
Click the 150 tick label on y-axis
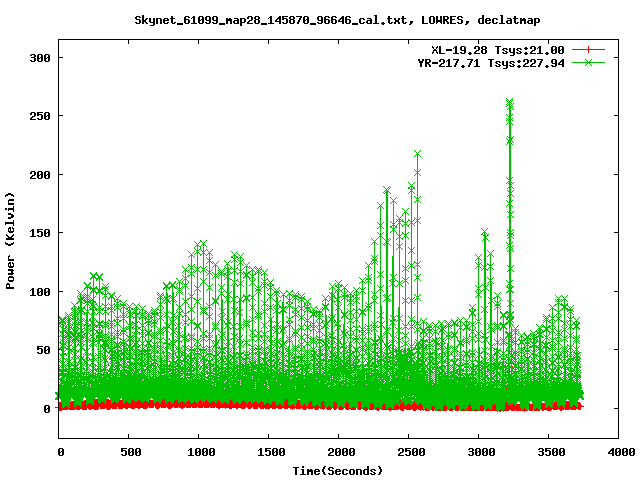coord(38,233)
